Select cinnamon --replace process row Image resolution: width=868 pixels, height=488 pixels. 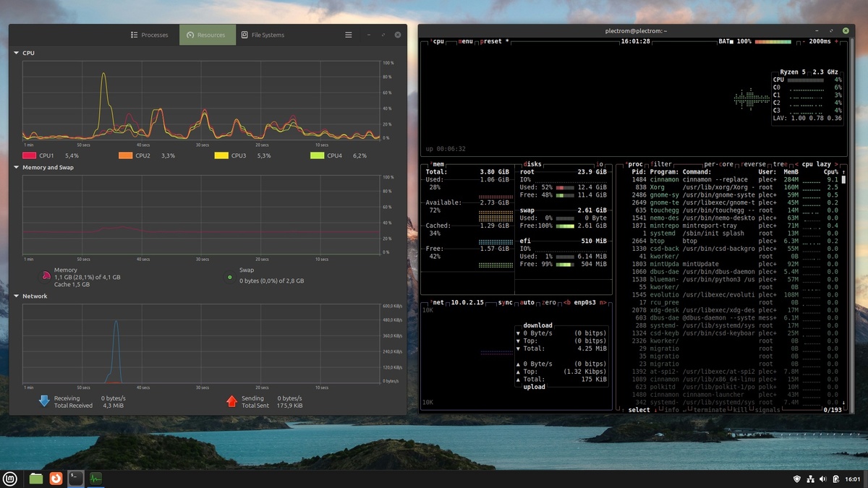click(731, 179)
